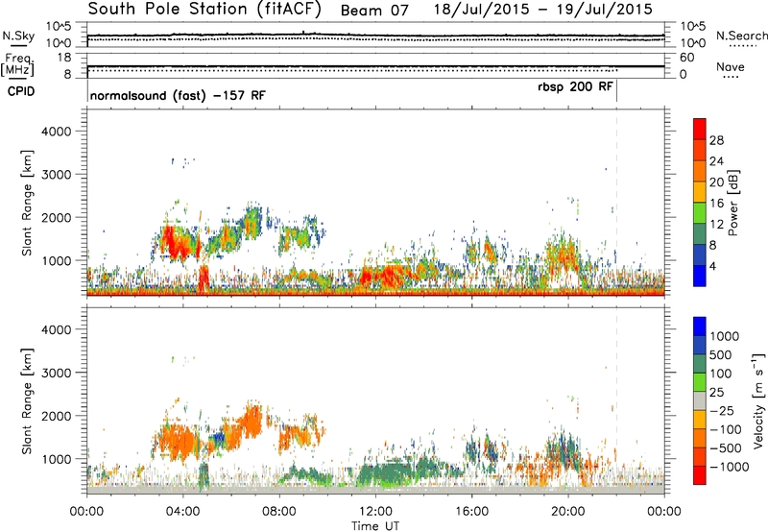The image size is (768, 532).
Task: Click the "N.Sky" legend label
Action: 18,36
